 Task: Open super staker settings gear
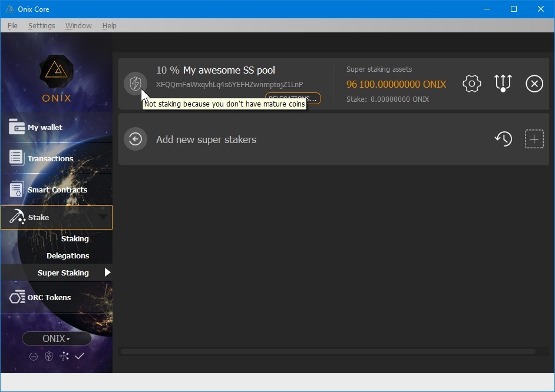(x=471, y=84)
